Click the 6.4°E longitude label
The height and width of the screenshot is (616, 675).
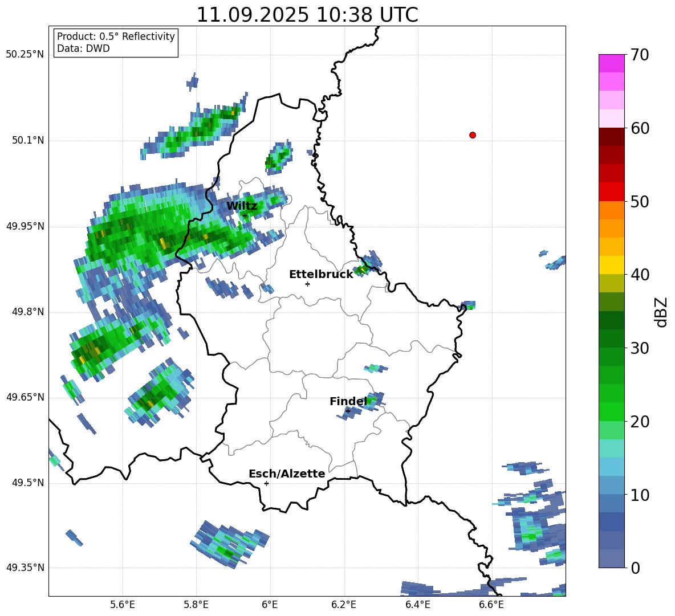pos(417,605)
